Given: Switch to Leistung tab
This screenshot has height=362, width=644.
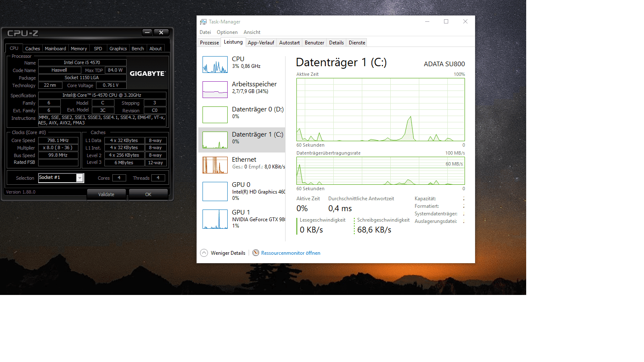Looking at the screenshot, I should (x=233, y=42).
